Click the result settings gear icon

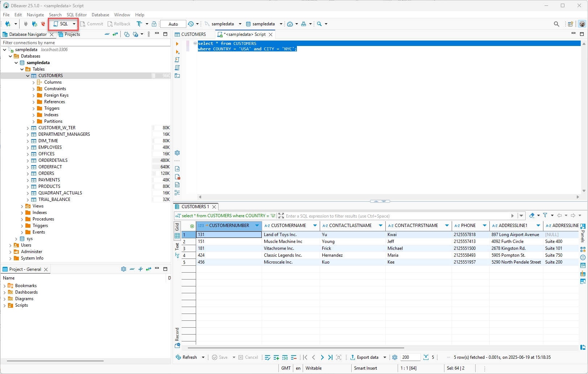pyautogui.click(x=395, y=357)
